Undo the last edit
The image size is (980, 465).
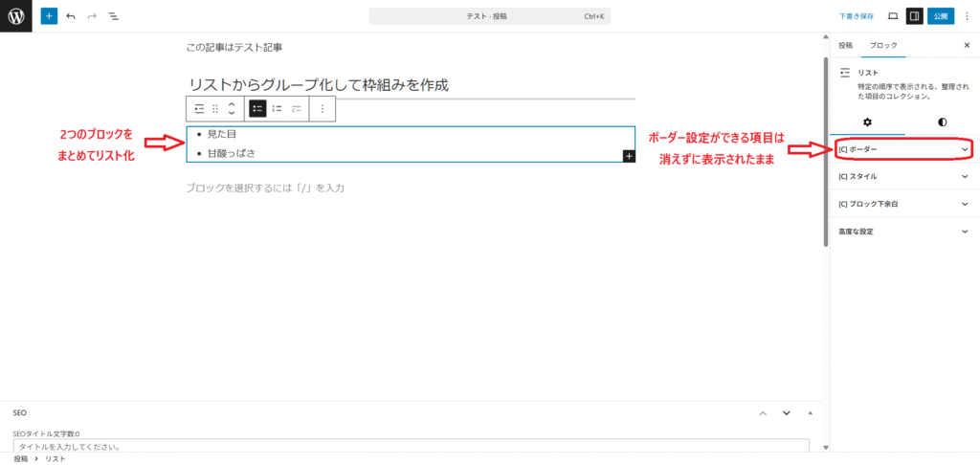click(x=71, y=16)
